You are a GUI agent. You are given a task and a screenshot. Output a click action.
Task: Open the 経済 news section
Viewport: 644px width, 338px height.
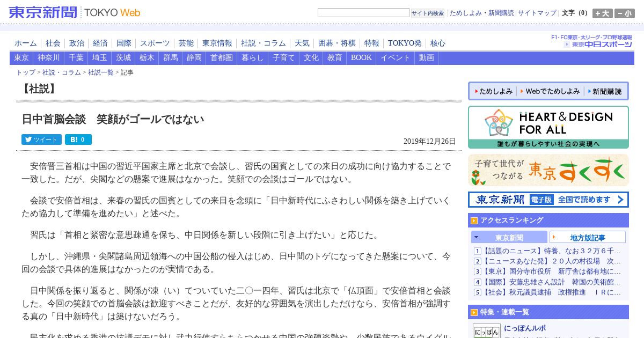[100, 43]
